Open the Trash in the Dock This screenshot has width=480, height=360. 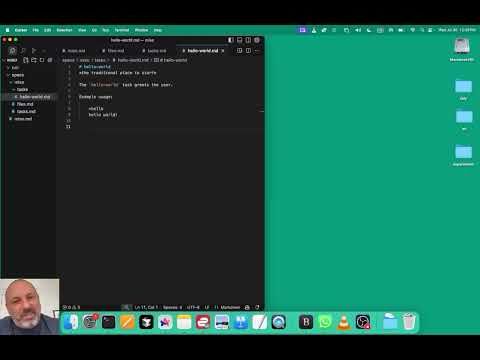[409, 322]
